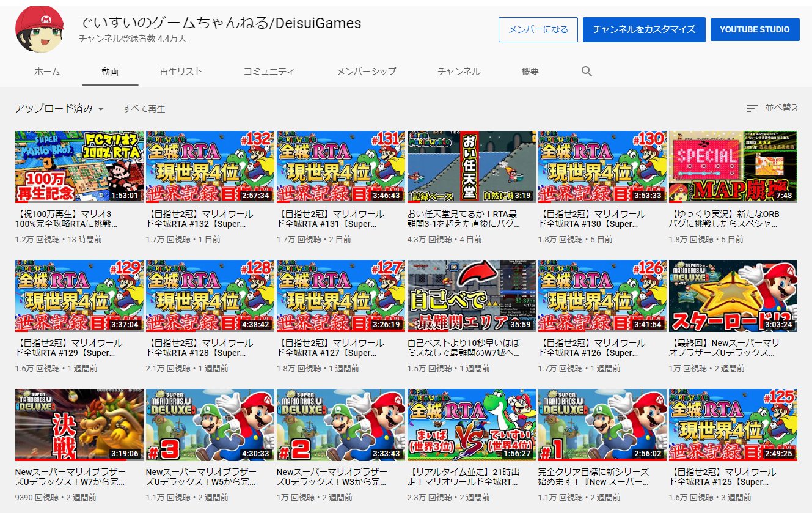Open the 並べ替え sort menu

pyautogui.click(x=773, y=108)
